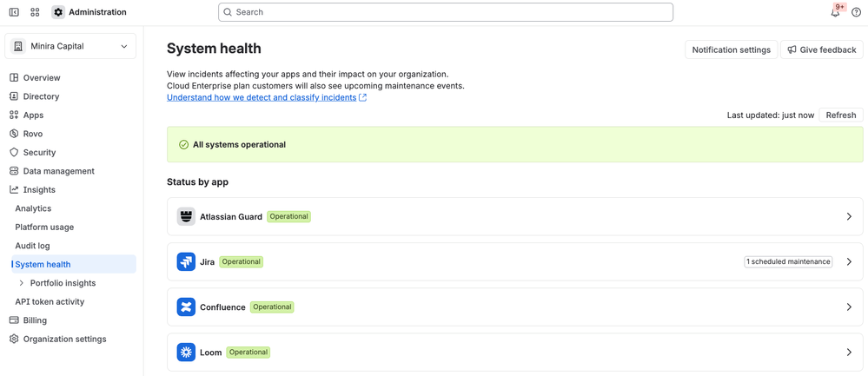Click the Atlassian Guard shield icon
868x376 pixels.
[x=186, y=216]
